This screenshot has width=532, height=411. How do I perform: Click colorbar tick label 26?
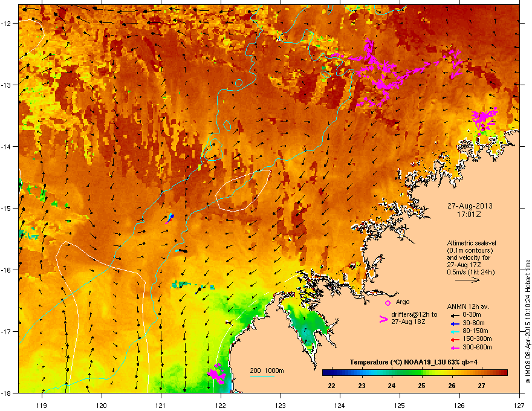452,386
